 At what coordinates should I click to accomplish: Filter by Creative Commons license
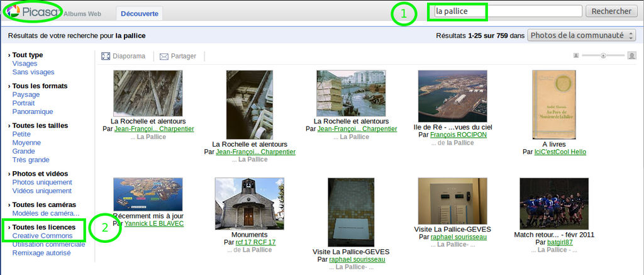pyautogui.click(x=42, y=236)
